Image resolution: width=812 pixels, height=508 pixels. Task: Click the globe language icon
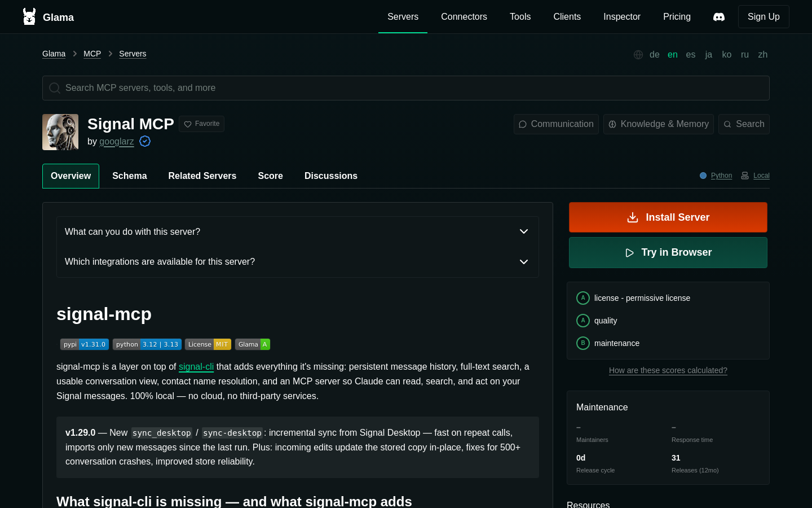coord(638,55)
